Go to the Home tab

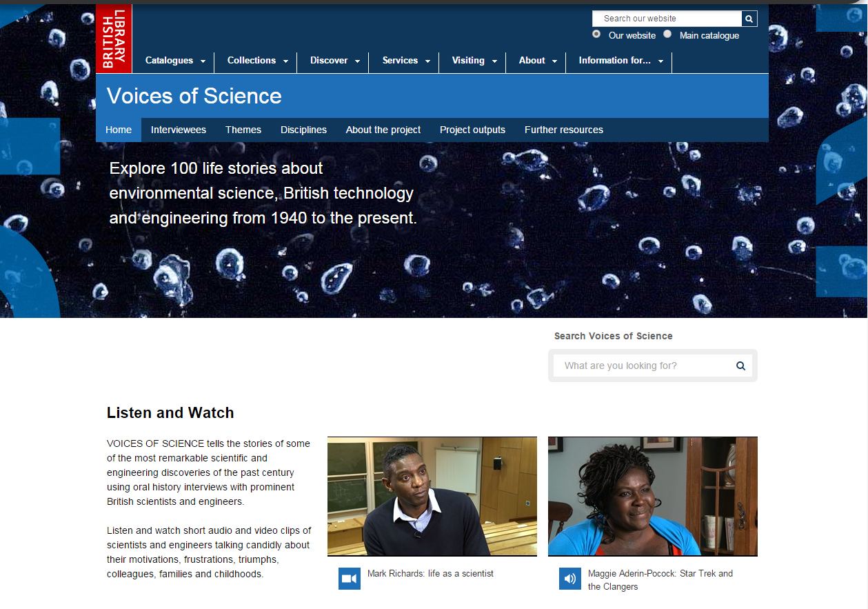(x=119, y=130)
